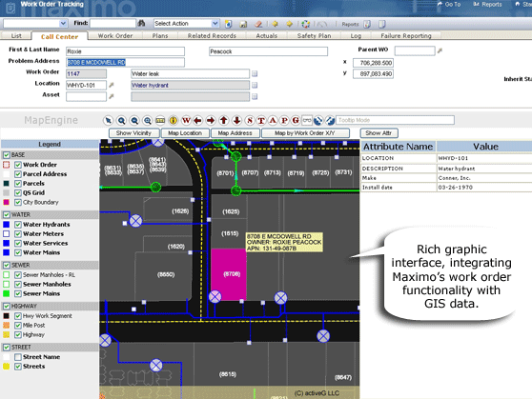The height and width of the screenshot is (399, 532).
Task: Click the City Boundary magenta color swatch
Action: point(6,203)
